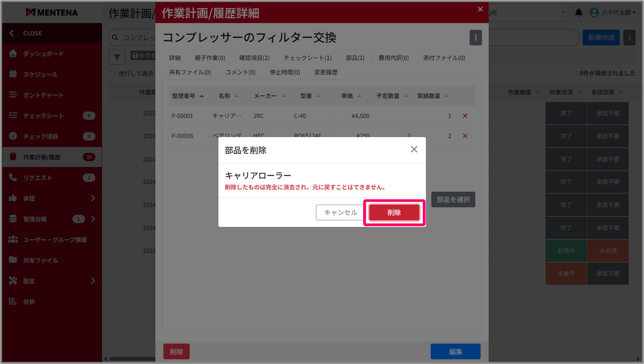The width and height of the screenshot is (644, 364).
Task: Click the red 削除 confirm button
Action: click(x=394, y=212)
